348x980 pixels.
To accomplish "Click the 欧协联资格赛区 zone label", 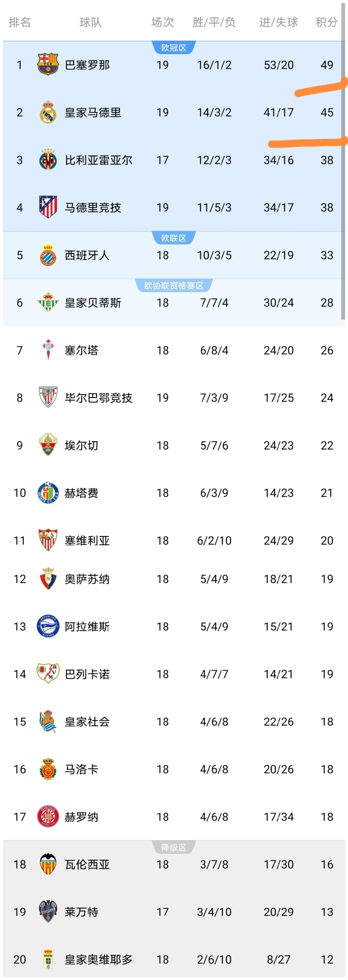I will (x=174, y=286).
